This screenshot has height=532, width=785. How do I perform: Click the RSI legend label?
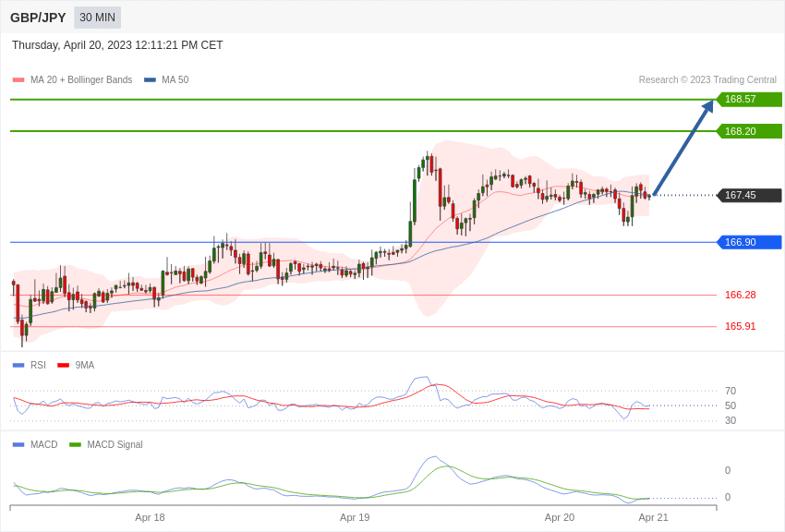coord(38,366)
